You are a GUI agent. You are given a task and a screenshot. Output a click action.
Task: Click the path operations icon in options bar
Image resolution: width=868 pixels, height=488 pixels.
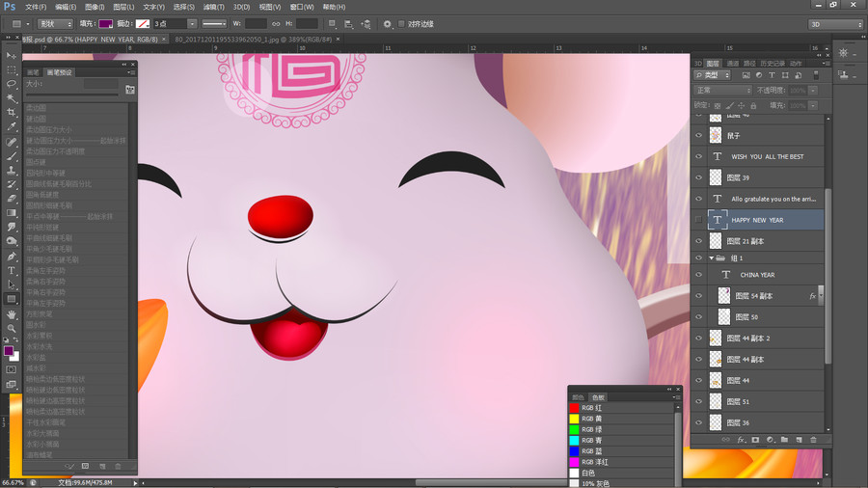click(x=332, y=24)
